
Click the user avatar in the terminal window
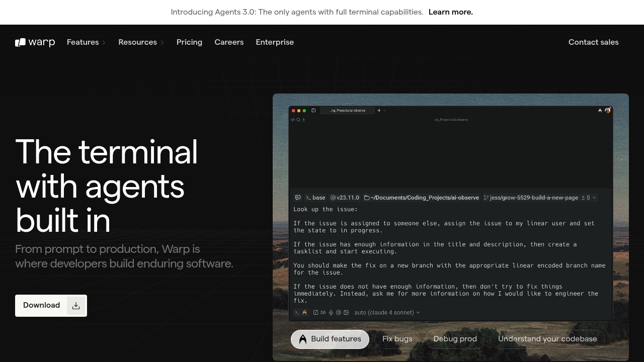[608, 110]
